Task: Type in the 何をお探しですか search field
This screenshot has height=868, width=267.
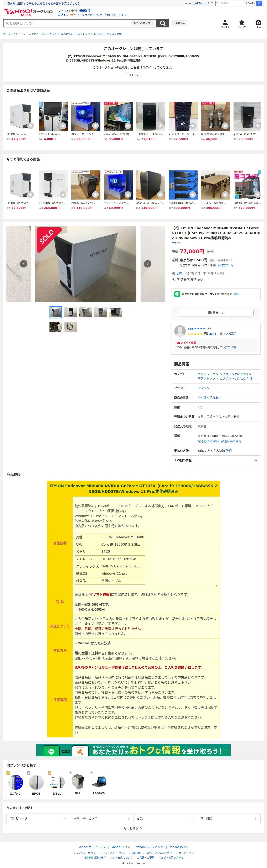Action: 67,23
